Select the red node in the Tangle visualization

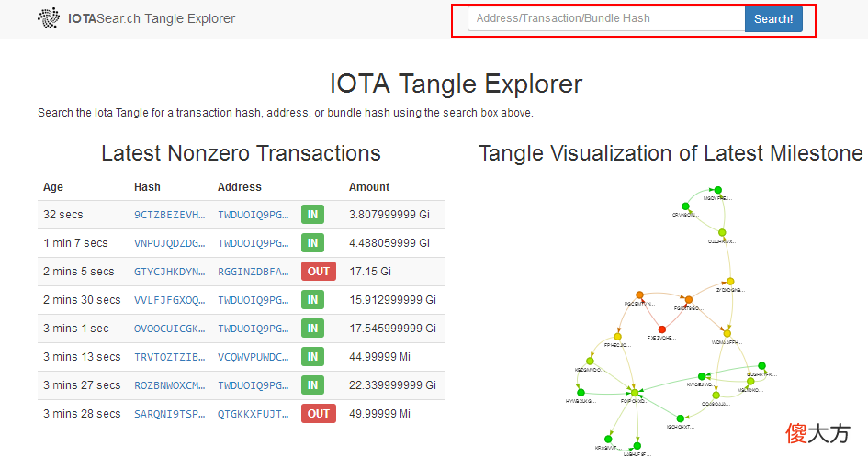662,329
